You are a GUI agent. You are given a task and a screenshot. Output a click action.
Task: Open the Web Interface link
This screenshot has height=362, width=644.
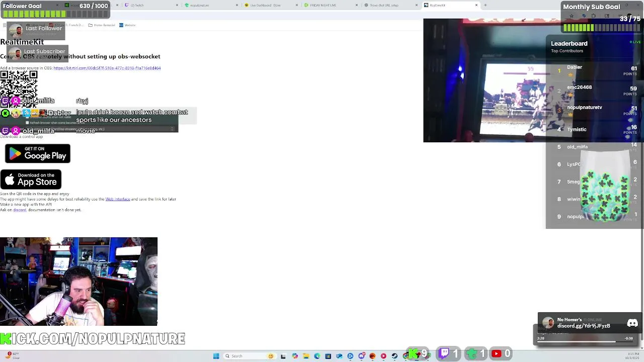click(118, 199)
